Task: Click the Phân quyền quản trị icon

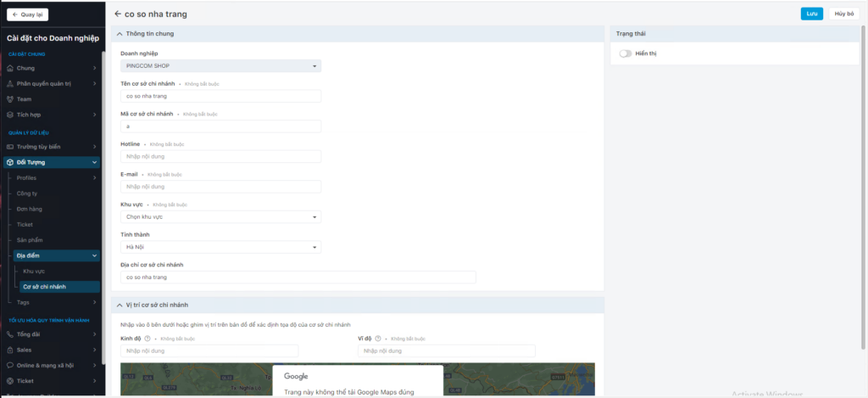Action: coord(10,84)
